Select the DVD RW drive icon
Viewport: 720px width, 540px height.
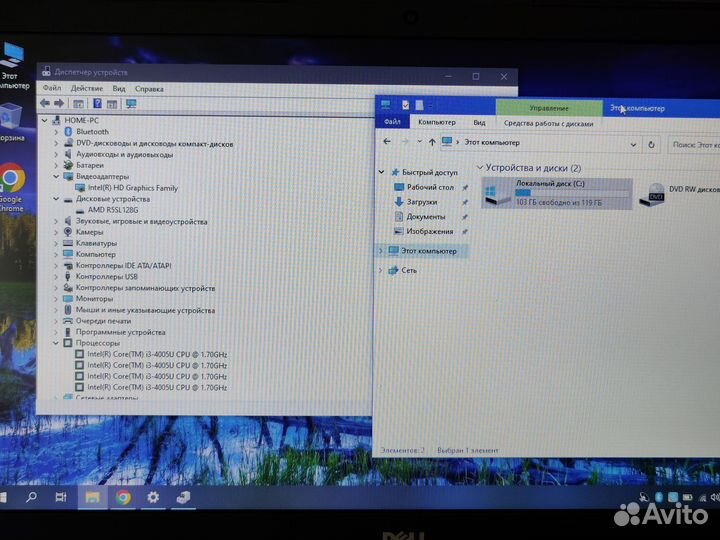(653, 194)
